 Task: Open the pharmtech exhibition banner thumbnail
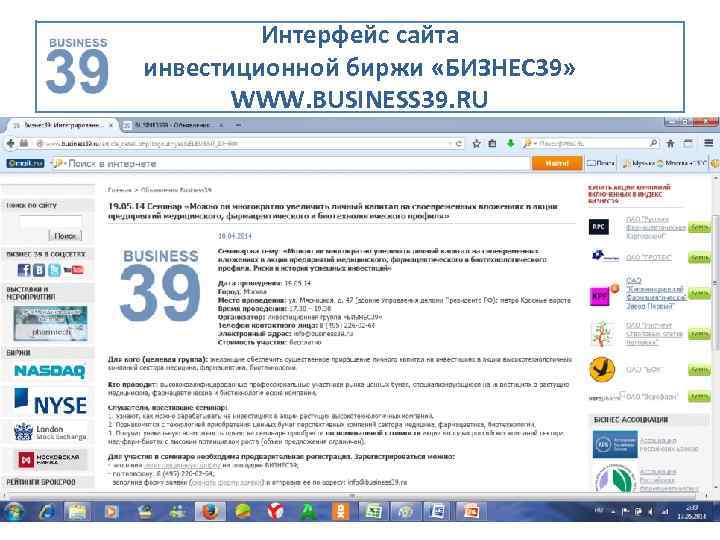click(x=50, y=323)
